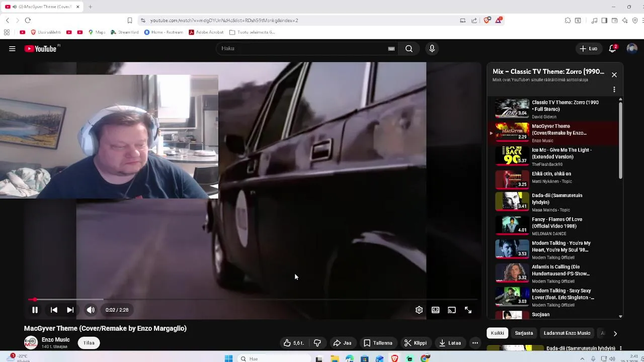
Task: Open more actions ellipsis below video
Action: [475, 343]
